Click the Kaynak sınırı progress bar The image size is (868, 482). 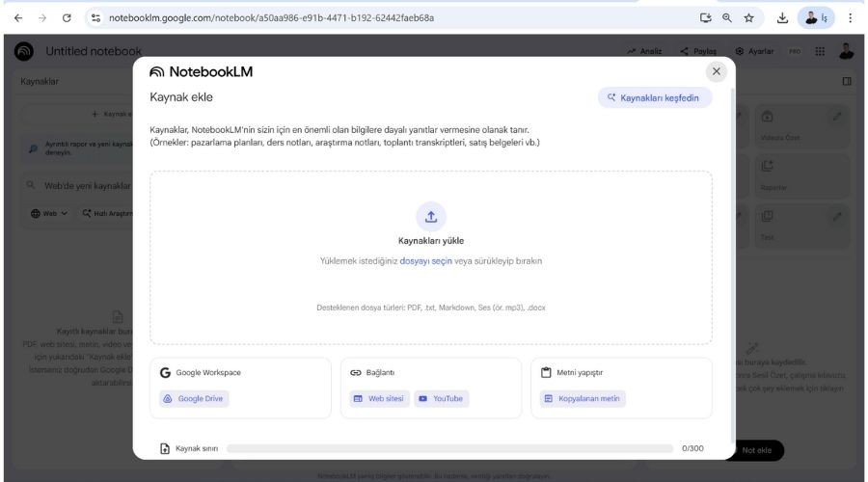click(448, 448)
